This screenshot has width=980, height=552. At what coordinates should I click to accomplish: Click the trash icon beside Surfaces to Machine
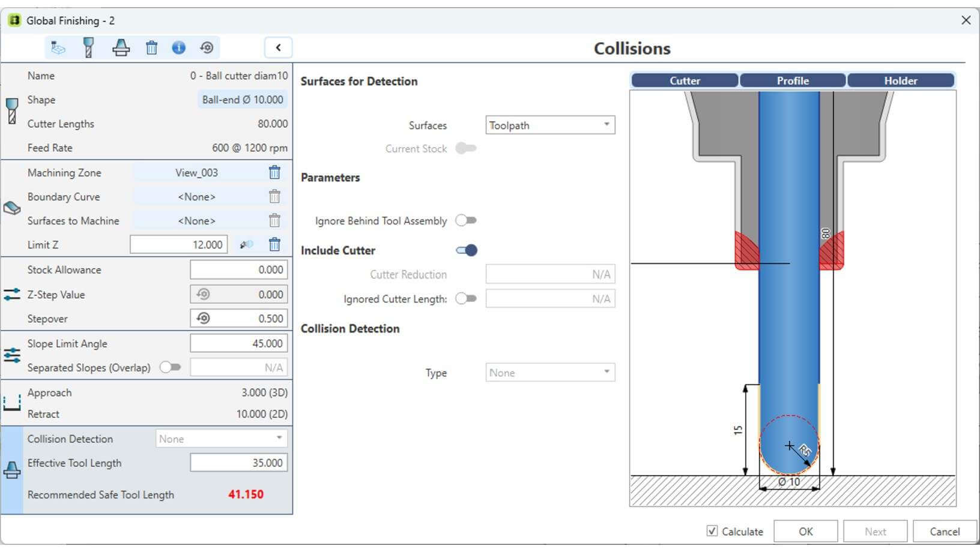point(274,221)
